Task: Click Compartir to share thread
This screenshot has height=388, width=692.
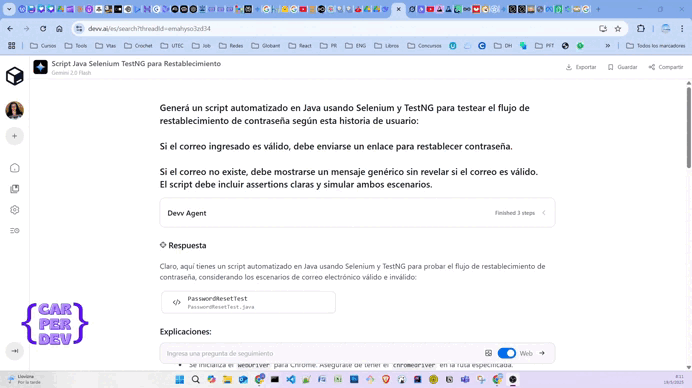Action: [666, 67]
